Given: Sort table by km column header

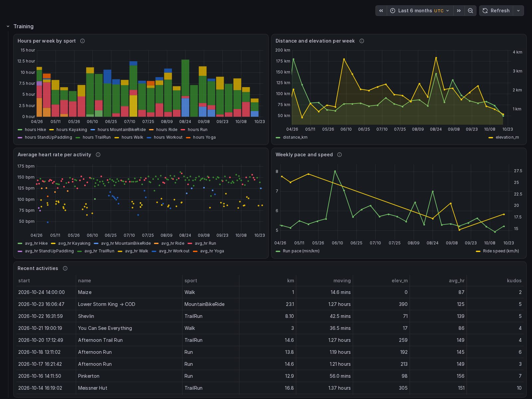Looking at the screenshot, I should click(291, 281).
